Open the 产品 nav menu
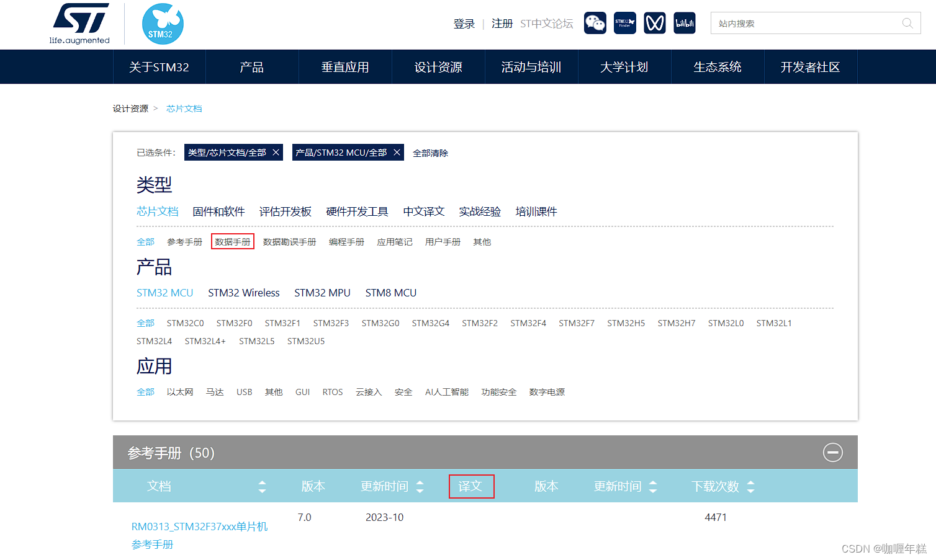 252,67
